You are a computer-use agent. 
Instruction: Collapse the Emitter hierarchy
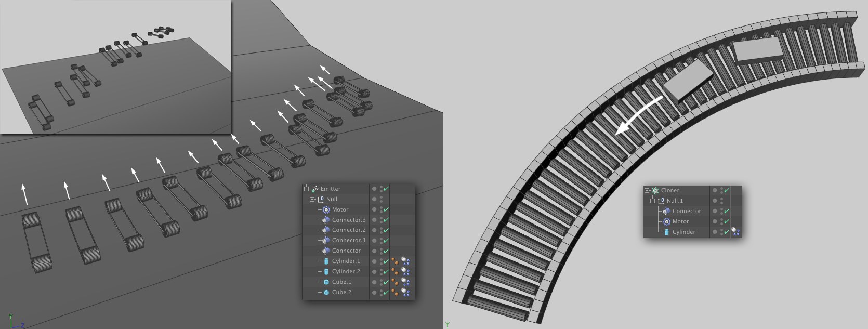pyautogui.click(x=307, y=189)
